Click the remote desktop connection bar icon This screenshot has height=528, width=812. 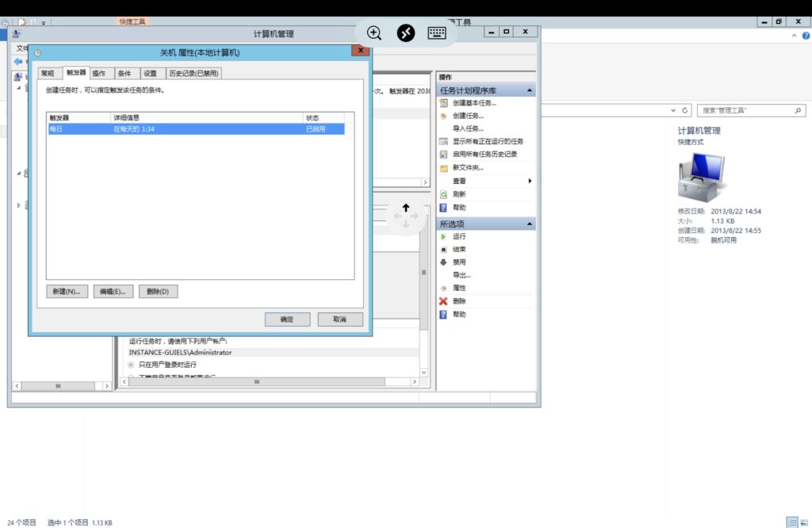click(x=406, y=33)
